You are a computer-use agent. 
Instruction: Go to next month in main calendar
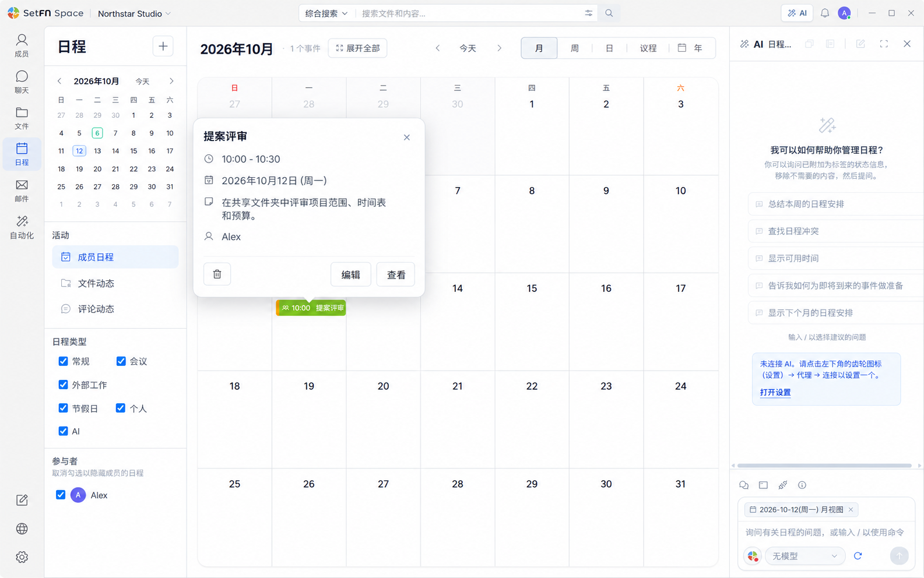pos(499,48)
